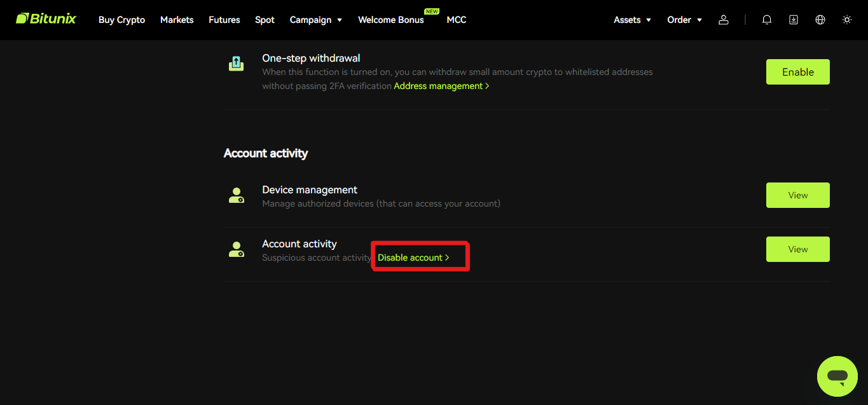Screen dimensions: 868x405
Task: Expand the Campaign dropdown menu
Action: pos(316,20)
